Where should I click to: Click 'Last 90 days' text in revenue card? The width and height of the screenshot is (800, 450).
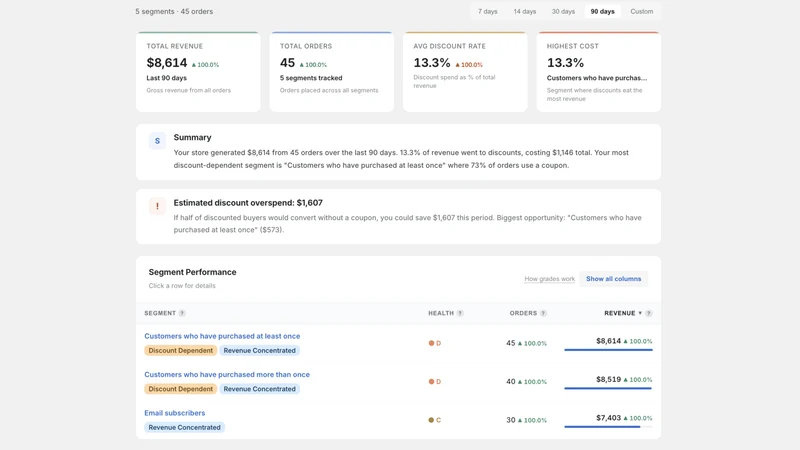[166, 78]
